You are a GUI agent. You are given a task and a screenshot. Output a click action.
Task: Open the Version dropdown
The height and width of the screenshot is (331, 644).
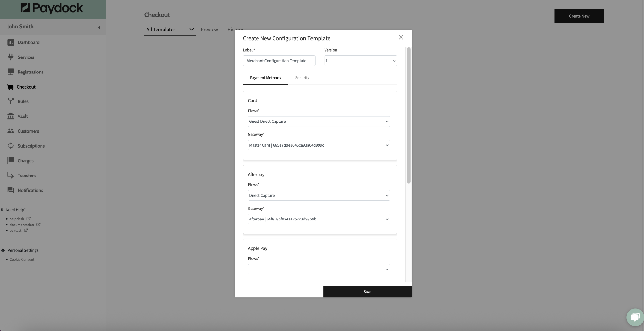pos(361,61)
